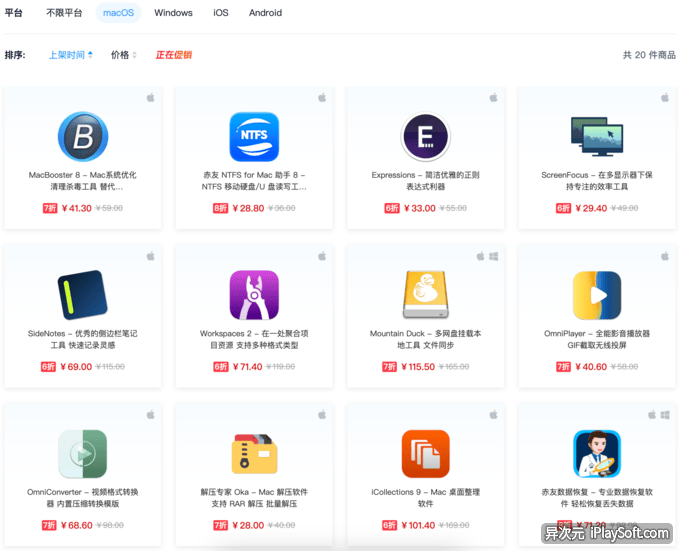Click Apple platform icon on Workspaces 2 card
Image resolution: width=680 pixels, height=551 pixels.
(x=322, y=256)
